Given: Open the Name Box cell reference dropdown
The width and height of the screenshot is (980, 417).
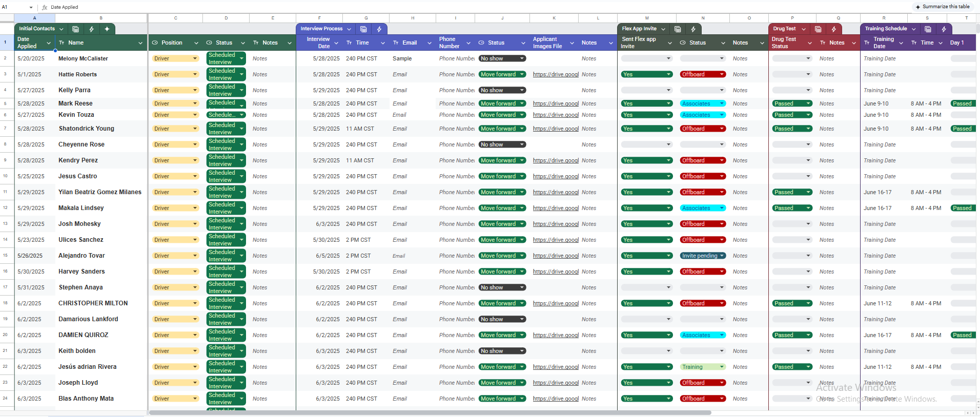Looking at the screenshot, I should click(x=31, y=7).
